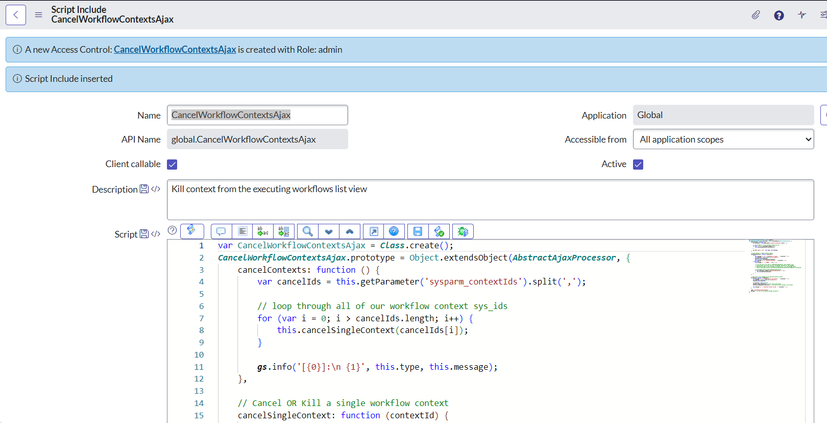Click the replace toolbar icon
Image resolution: width=827 pixels, height=423 pixels.
[x=263, y=231]
